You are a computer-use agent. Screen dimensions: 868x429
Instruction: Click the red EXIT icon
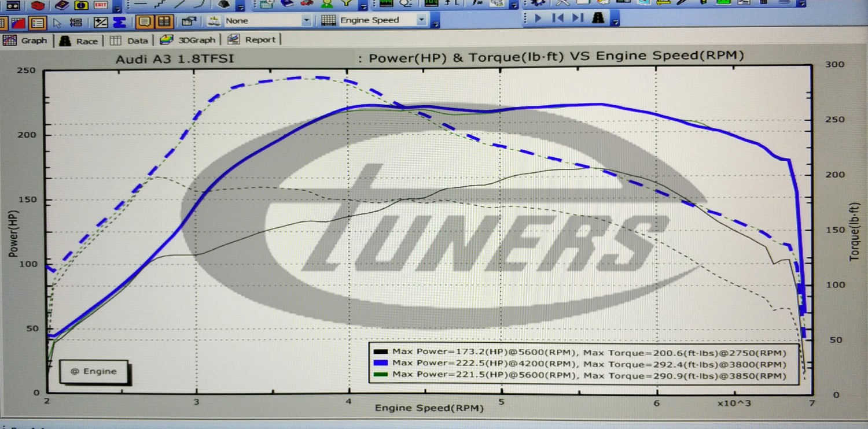(x=100, y=5)
